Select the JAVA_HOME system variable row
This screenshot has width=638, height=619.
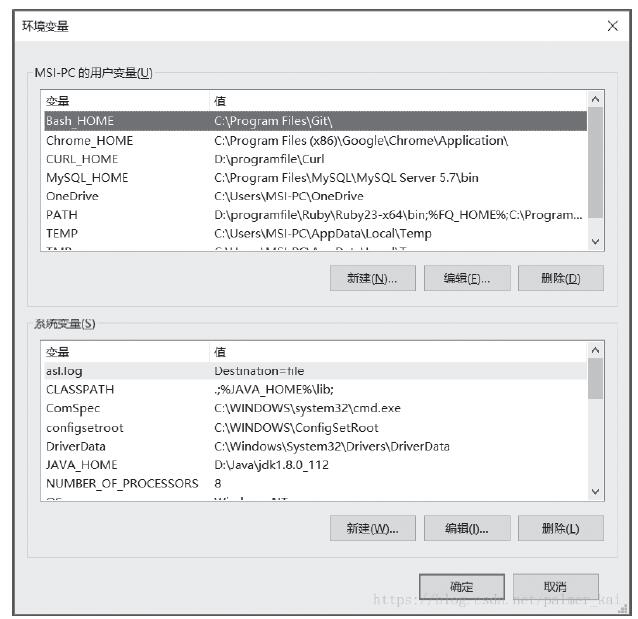coord(315,465)
